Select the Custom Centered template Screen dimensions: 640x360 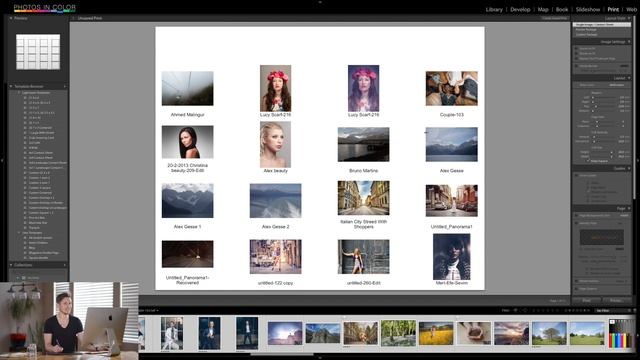pyautogui.click(x=40, y=193)
